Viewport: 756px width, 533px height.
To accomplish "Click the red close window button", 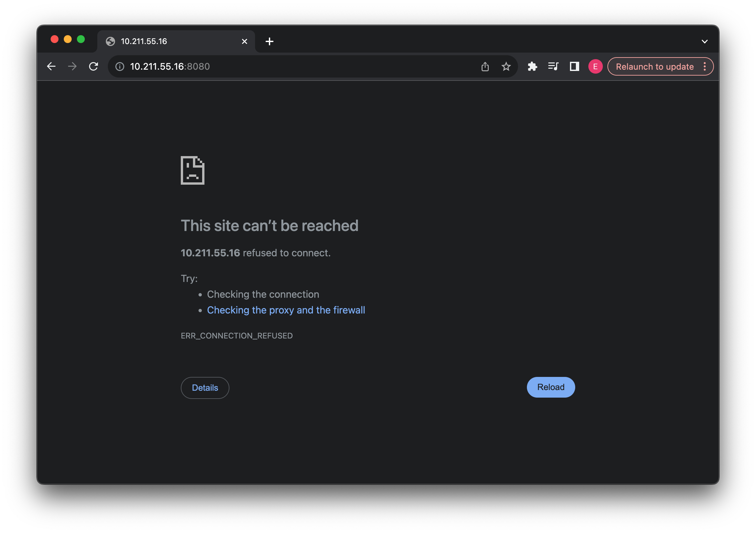I will [x=55, y=39].
